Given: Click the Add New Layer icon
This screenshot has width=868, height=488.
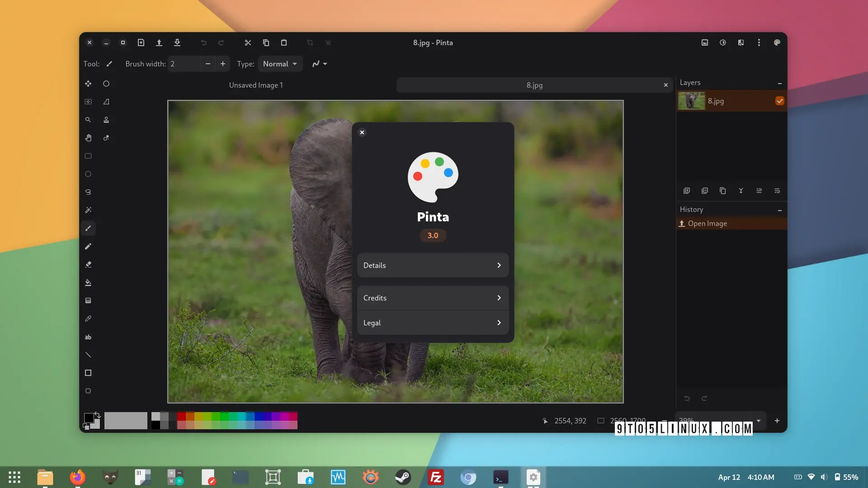Looking at the screenshot, I should [687, 191].
